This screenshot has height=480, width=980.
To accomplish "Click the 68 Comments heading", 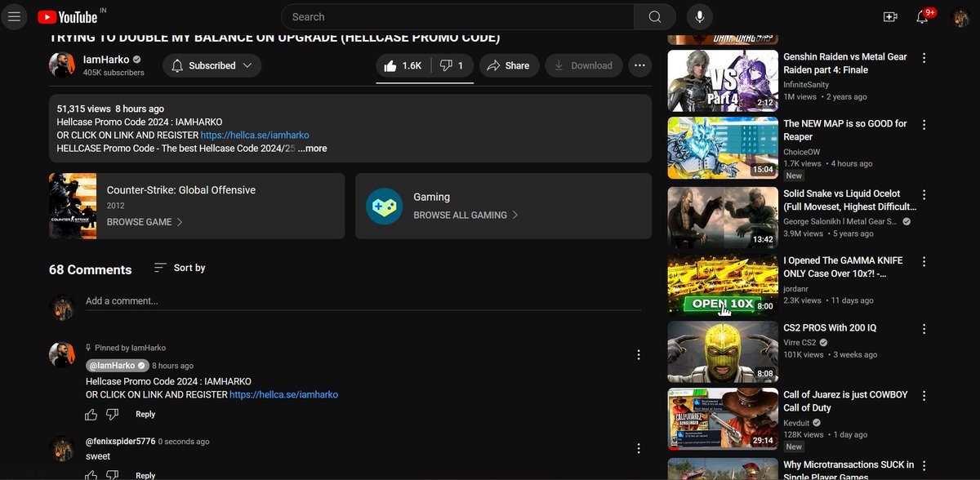I will [90, 269].
